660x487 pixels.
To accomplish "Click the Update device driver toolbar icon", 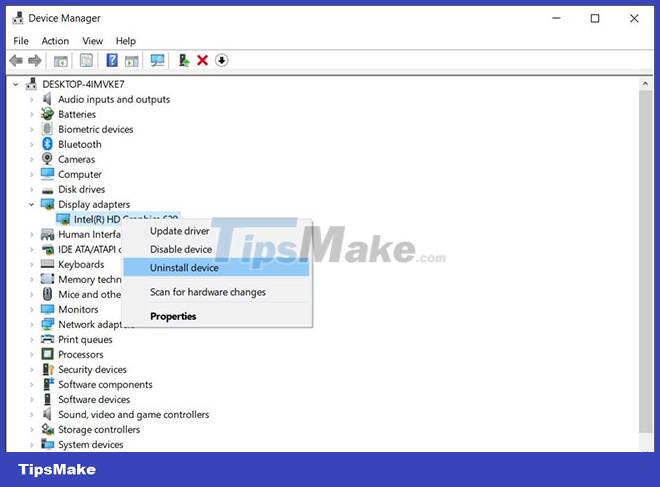I will pyautogui.click(x=184, y=61).
